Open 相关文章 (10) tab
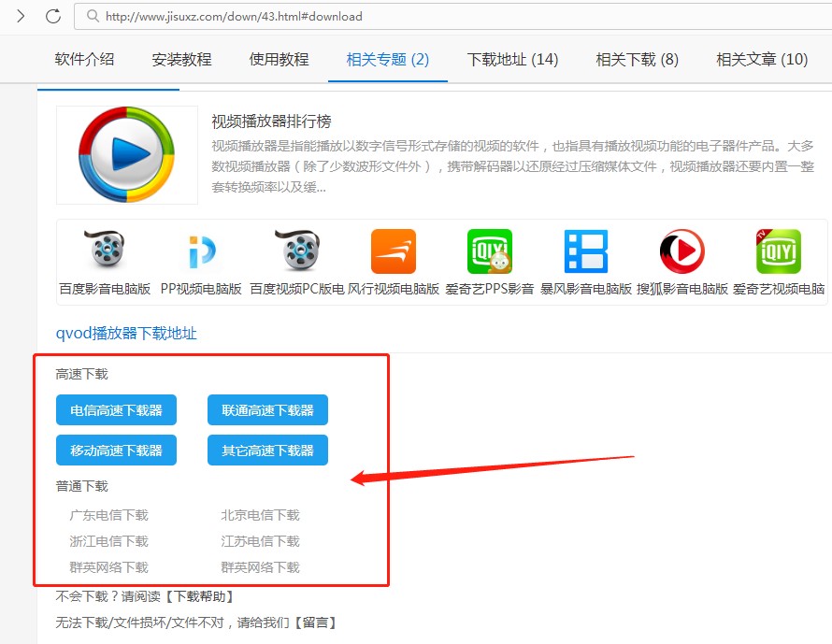Image resolution: width=832 pixels, height=644 pixels. click(762, 59)
